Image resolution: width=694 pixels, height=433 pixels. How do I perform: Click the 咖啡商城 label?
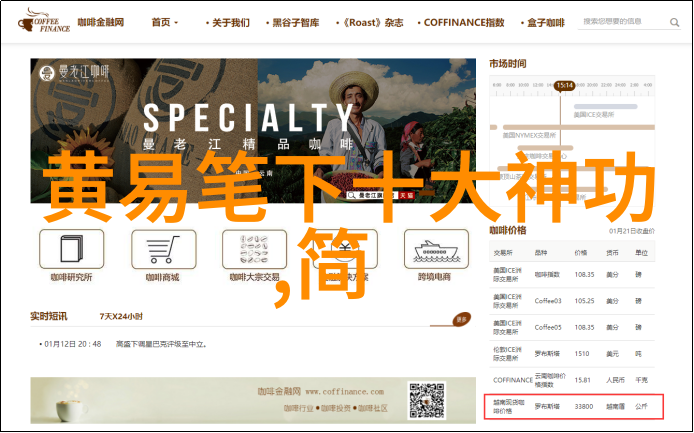pyautogui.click(x=163, y=277)
